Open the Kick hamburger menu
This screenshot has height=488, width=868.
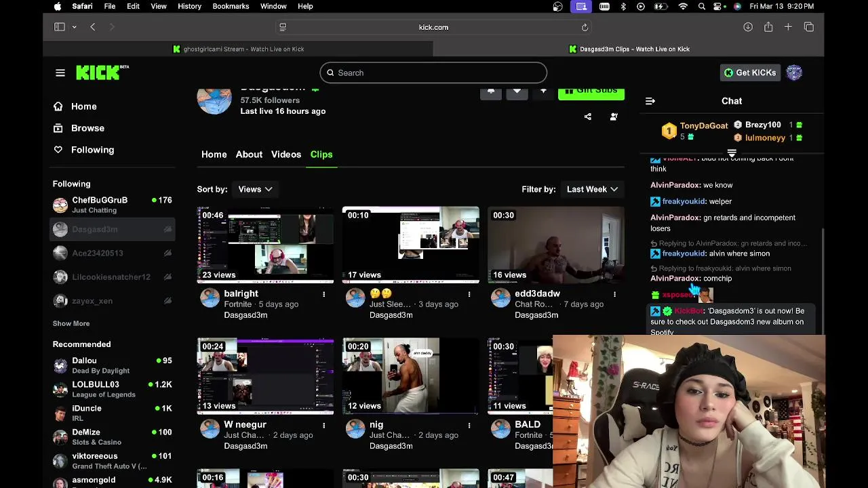[x=60, y=73]
